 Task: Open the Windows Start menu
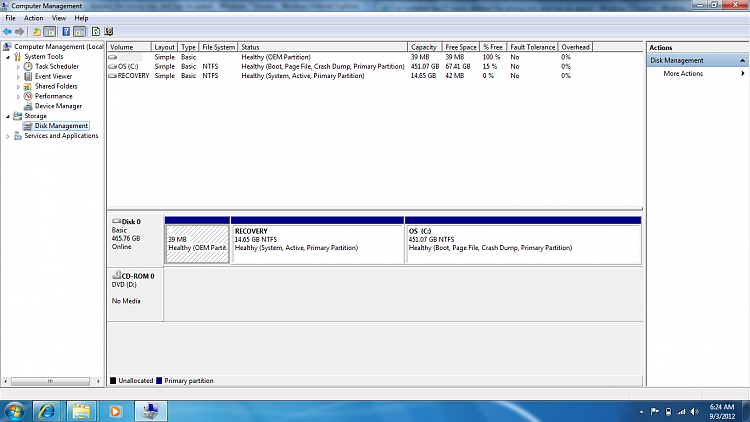[14, 411]
